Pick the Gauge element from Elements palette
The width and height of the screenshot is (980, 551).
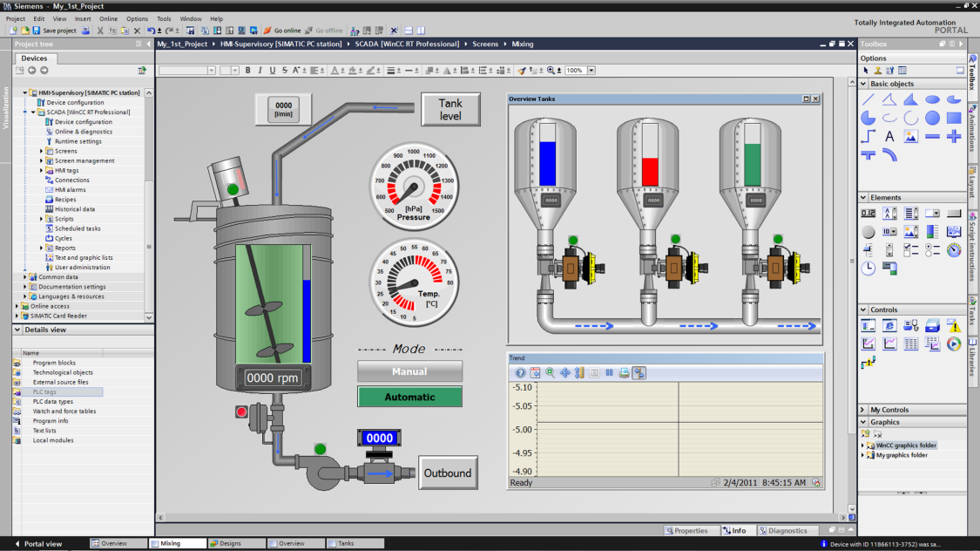(x=953, y=251)
